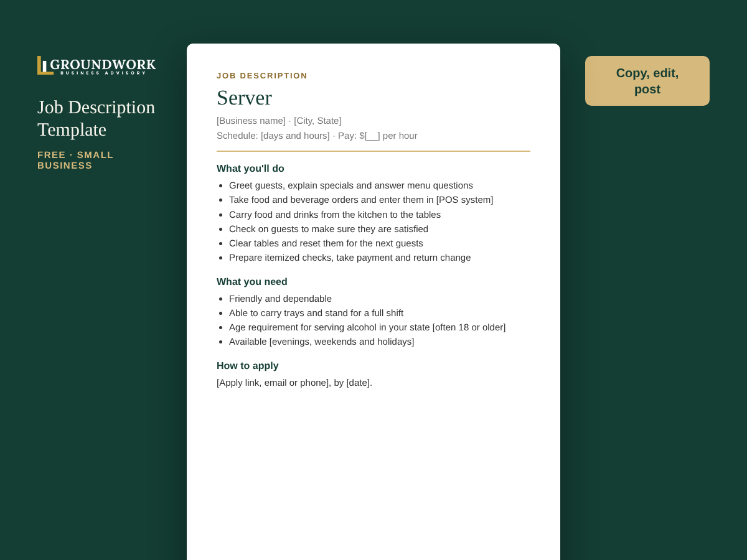Click the "Job Description Template" heading
The width and height of the screenshot is (747, 560).
pos(96,118)
